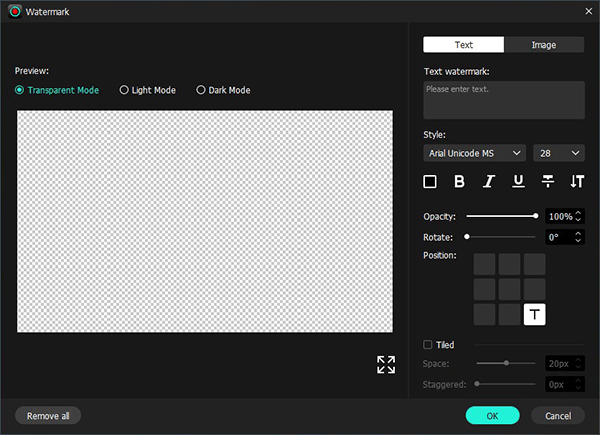The height and width of the screenshot is (435, 600).
Task: Select Dark Mode preview
Action: (201, 90)
